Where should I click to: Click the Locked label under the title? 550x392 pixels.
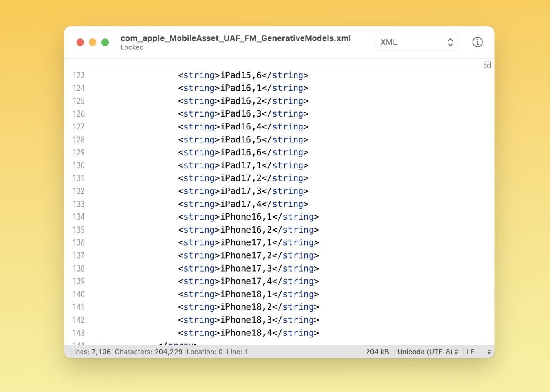132,47
